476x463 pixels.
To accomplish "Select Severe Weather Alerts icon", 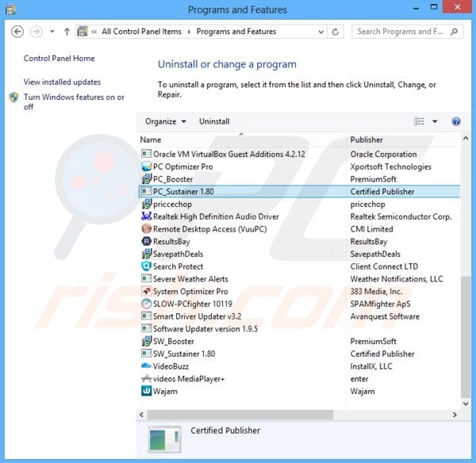I will pos(146,278).
